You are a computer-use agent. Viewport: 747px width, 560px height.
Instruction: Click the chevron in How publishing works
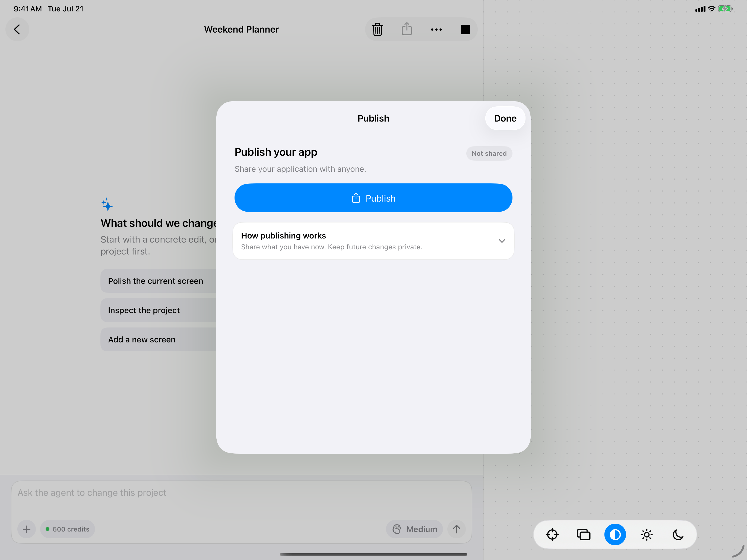tap(502, 241)
